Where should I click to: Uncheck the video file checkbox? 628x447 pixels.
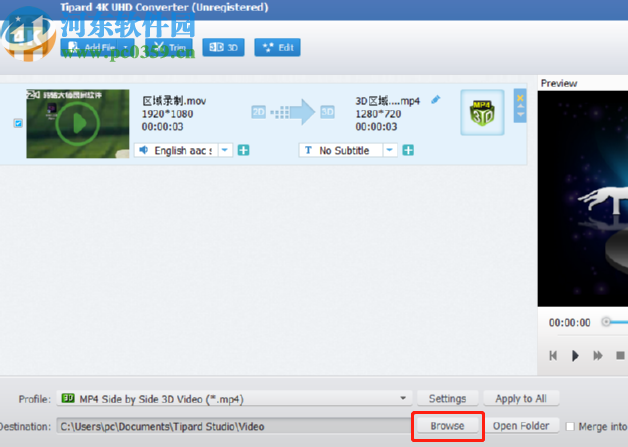click(18, 123)
